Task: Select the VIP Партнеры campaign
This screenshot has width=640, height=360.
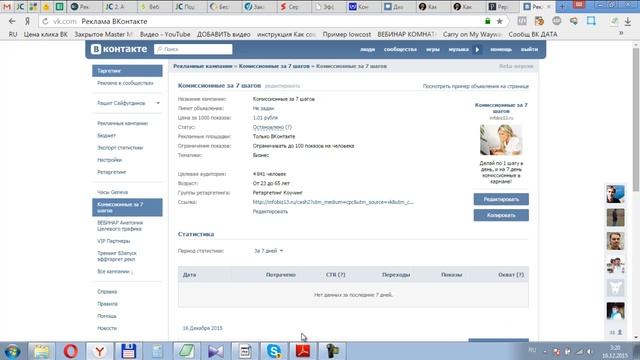Action: pyautogui.click(x=113, y=241)
